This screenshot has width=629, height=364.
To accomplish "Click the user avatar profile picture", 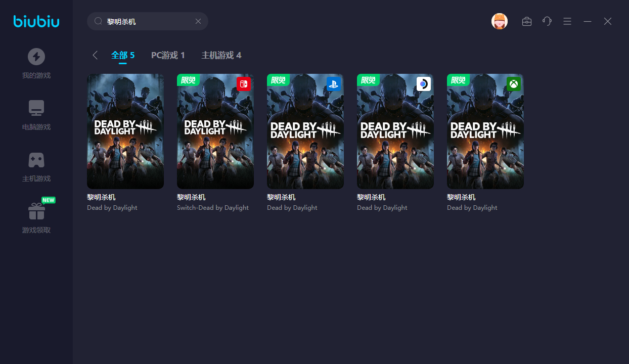I will click(x=499, y=21).
